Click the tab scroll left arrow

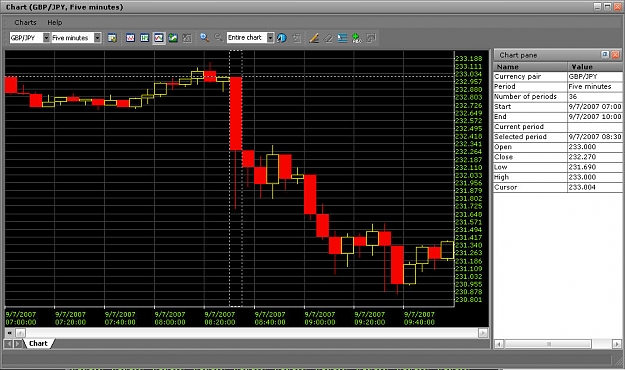(x=8, y=343)
